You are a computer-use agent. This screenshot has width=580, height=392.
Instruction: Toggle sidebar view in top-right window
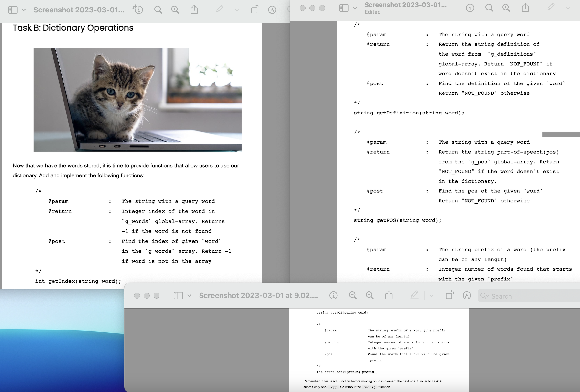click(344, 8)
